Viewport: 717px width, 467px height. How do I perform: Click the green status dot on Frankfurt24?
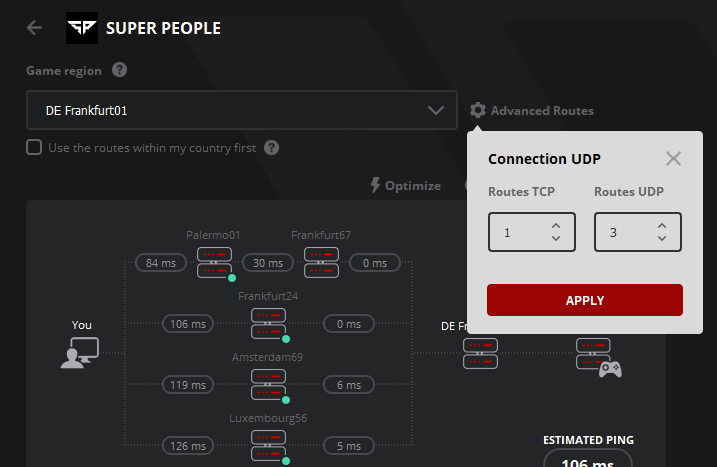(x=286, y=339)
